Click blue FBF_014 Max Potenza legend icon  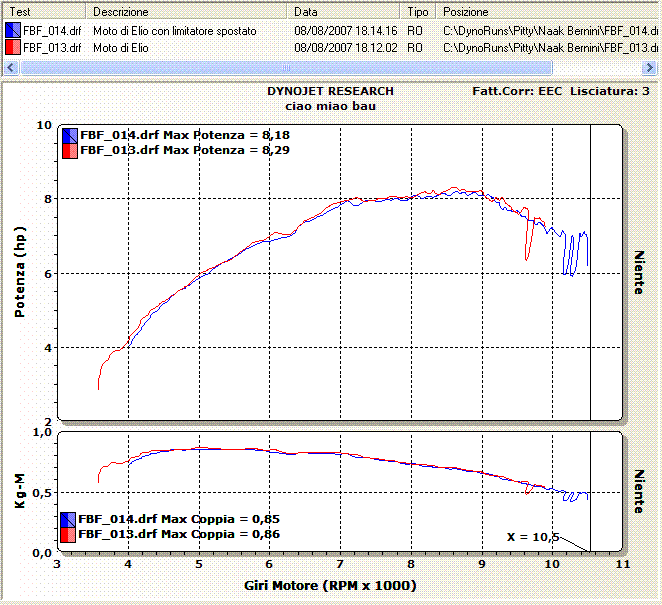pos(70,135)
